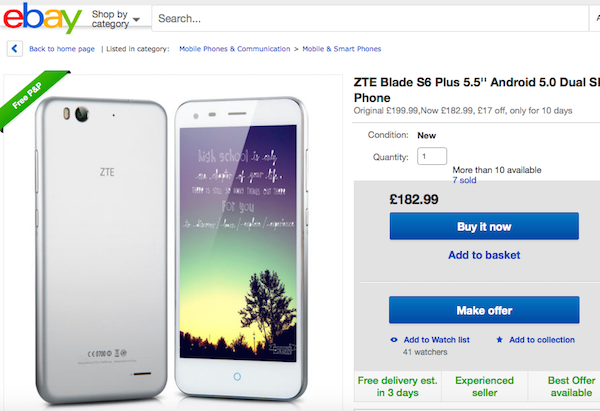This screenshot has height=411, width=600.
Task: Click the eBay logo
Action: (40, 18)
